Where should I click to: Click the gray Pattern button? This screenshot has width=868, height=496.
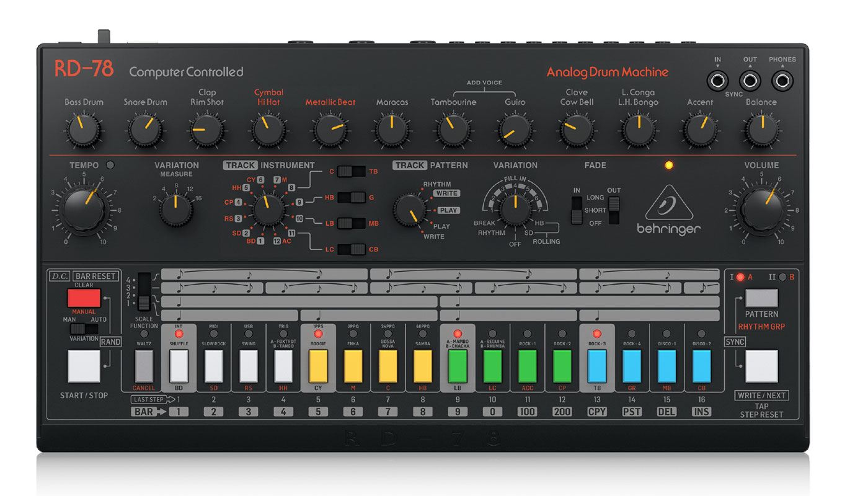pyautogui.click(x=761, y=298)
